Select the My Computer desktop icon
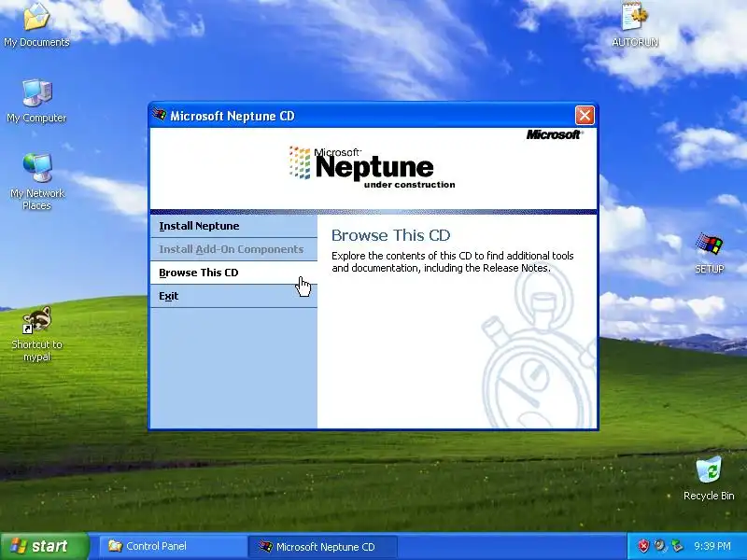 click(36, 101)
